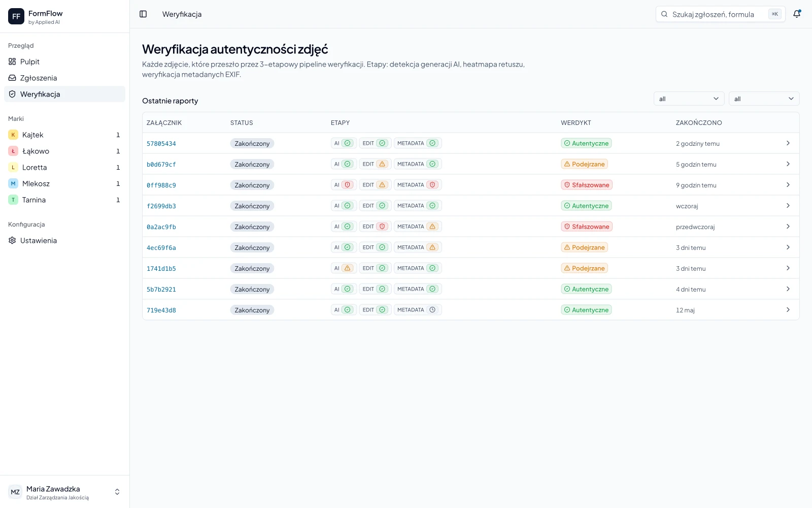812x508 pixels.
Task: Click the search field Szukaj zgłoszeń
Action: (720, 14)
